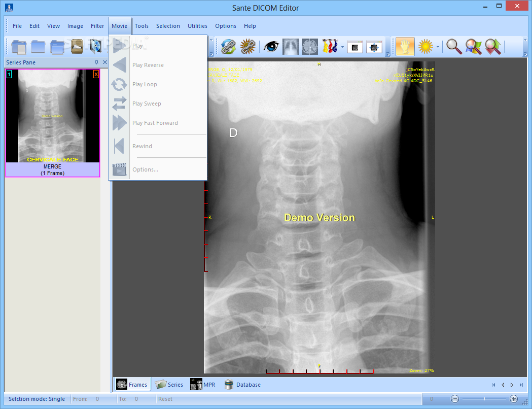
Task: Open the Image menu
Action: pyautogui.click(x=75, y=26)
